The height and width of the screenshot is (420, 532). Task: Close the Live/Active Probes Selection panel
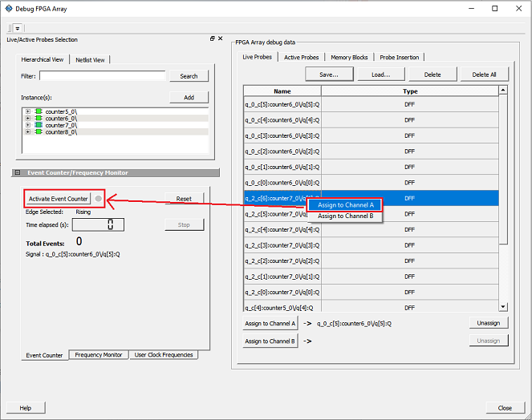[221, 38]
